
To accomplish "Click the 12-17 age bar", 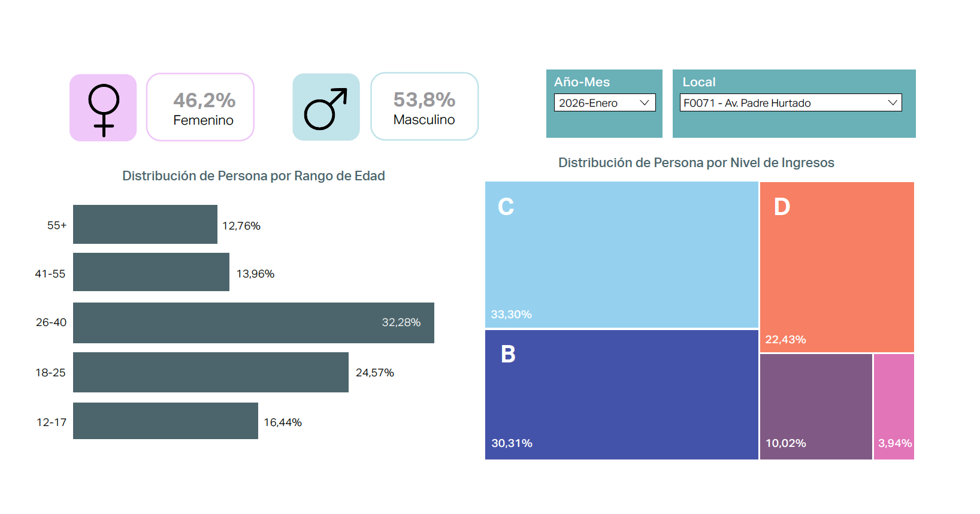I will pos(165,421).
